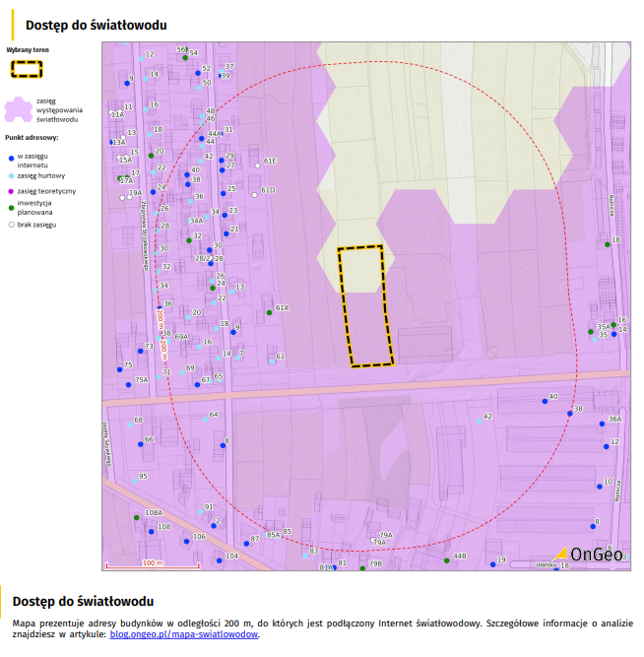Click the blue 'w zasięgu internetu' legend dot
Viewport: 644px width, 657px height.
pos(10,157)
